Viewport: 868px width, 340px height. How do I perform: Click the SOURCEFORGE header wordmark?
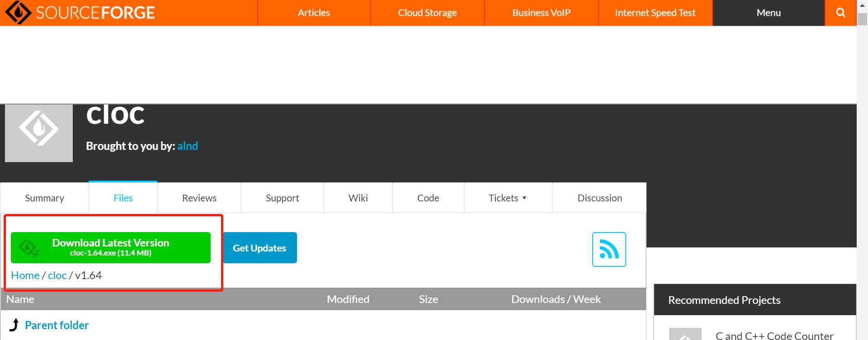pos(95,13)
